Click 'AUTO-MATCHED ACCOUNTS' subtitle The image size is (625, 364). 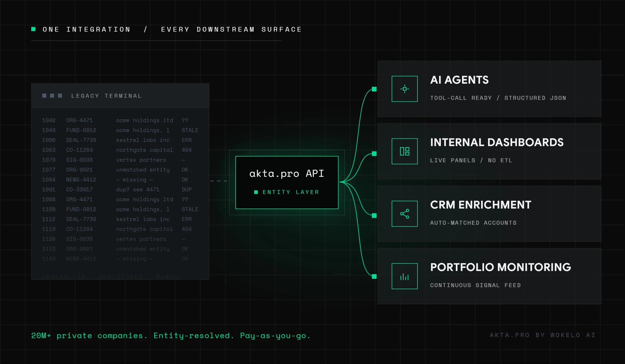(473, 223)
